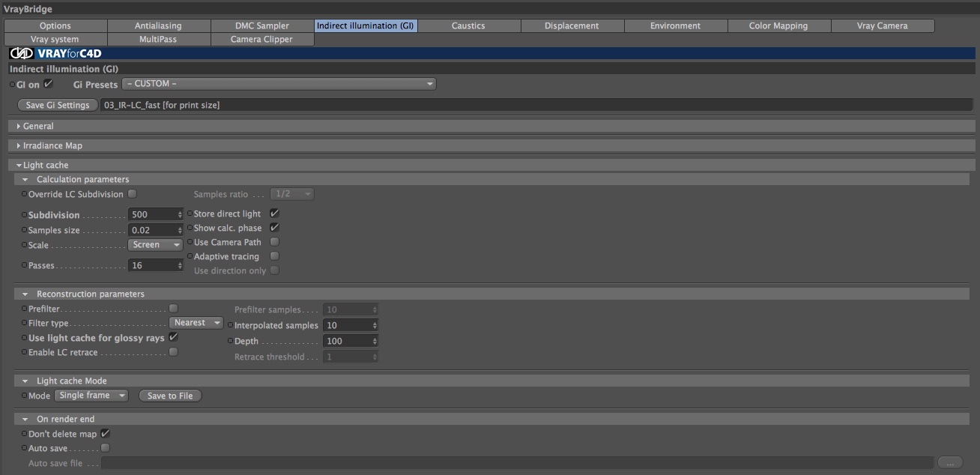Switch to the Antialiasing tab
The image size is (980, 475).
pyautogui.click(x=158, y=25)
